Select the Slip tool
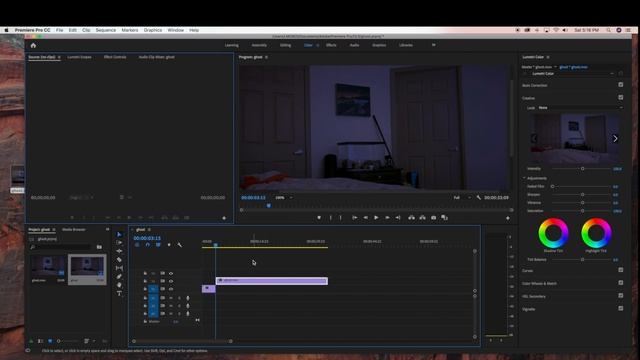The width and height of the screenshot is (640, 360). click(119, 268)
